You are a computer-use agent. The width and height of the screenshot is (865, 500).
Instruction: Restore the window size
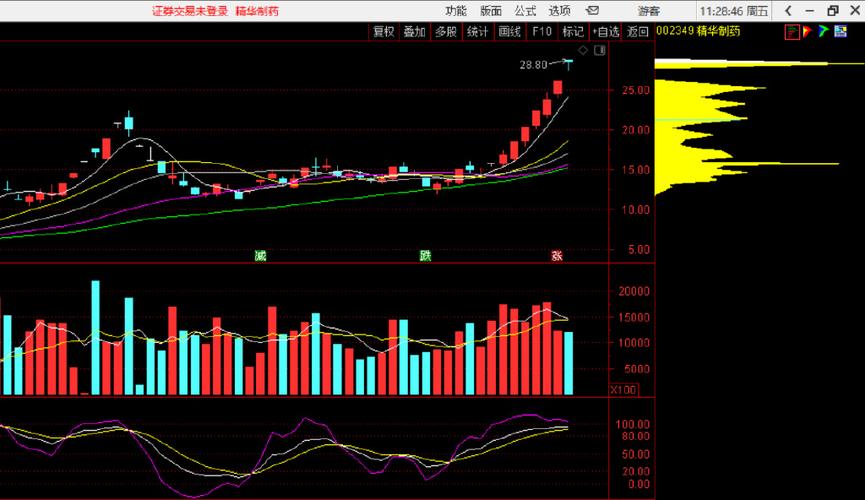click(832, 10)
